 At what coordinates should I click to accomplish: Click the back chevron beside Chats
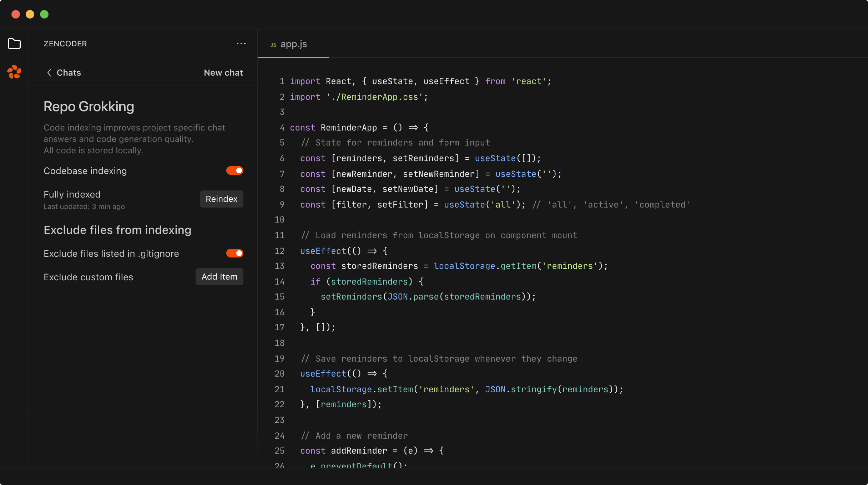click(x=49, y=72)
